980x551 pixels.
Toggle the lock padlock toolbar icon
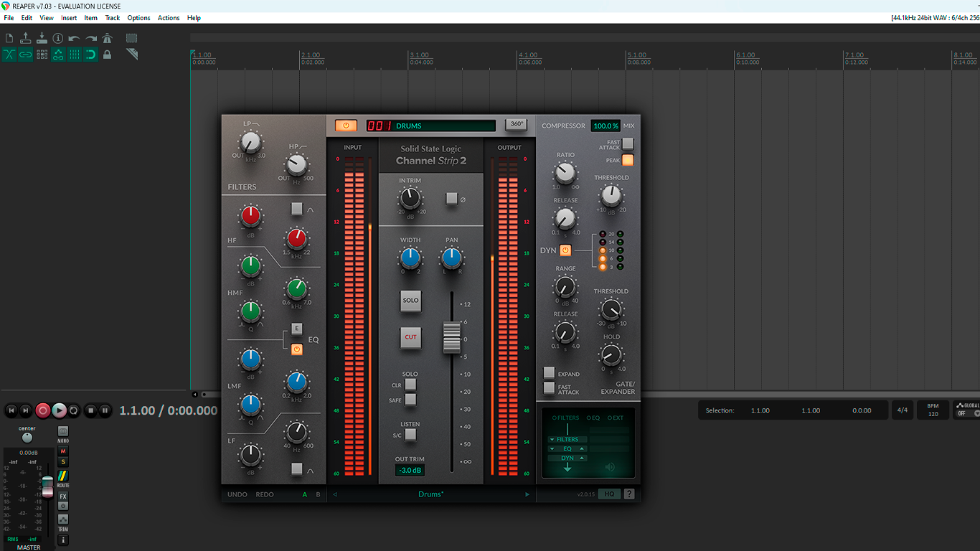[x=108, y=55]
